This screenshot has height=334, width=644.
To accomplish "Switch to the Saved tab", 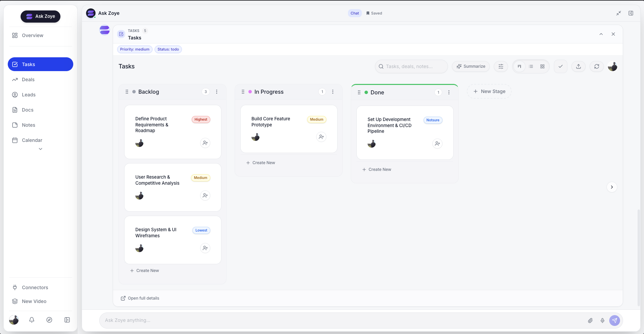I will [x=374, y=13].
